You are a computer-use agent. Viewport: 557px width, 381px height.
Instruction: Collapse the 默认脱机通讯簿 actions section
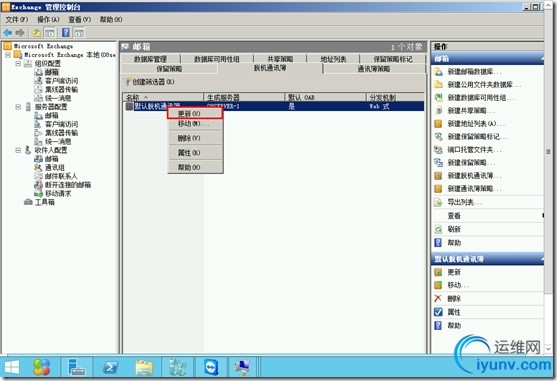click(541, 259)
